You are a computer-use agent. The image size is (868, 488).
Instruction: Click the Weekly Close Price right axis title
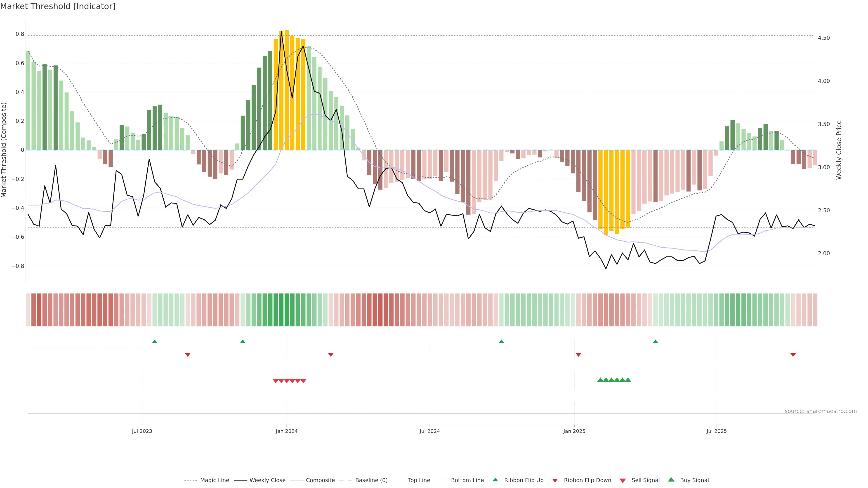coord(839,150)
